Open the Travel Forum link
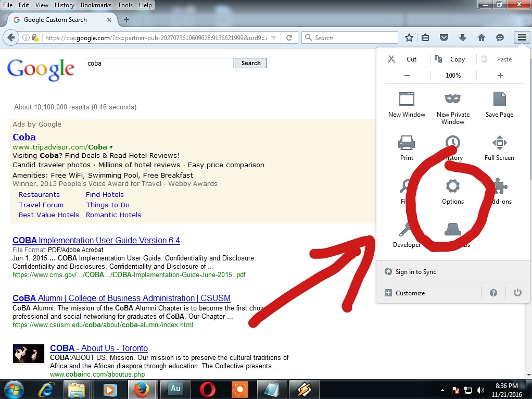Image resolution: width=532 pixels, height=399 pixels. click(41, 205)
